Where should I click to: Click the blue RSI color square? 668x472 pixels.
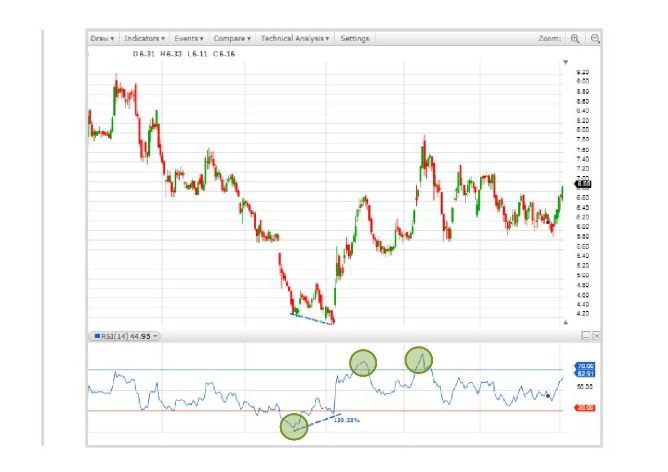tap(95, 336)
